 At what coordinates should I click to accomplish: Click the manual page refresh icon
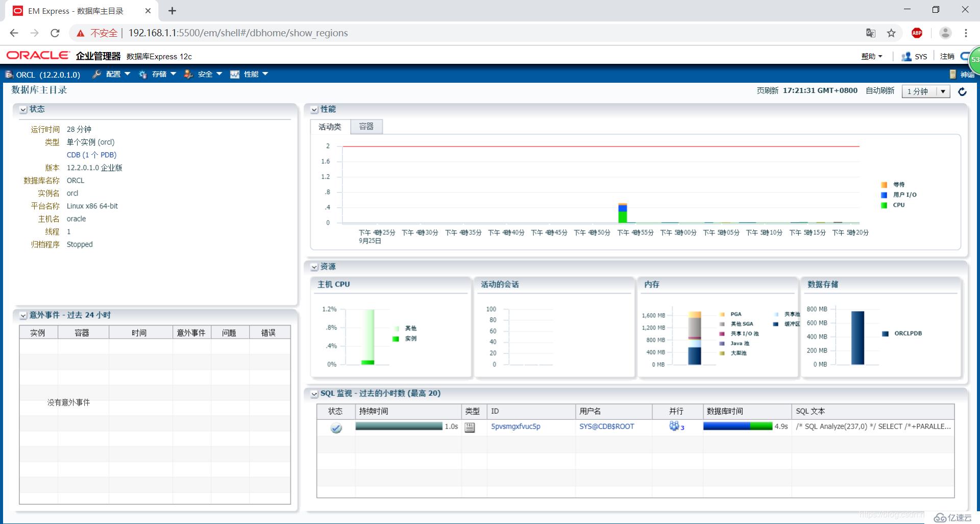(962, 91)
